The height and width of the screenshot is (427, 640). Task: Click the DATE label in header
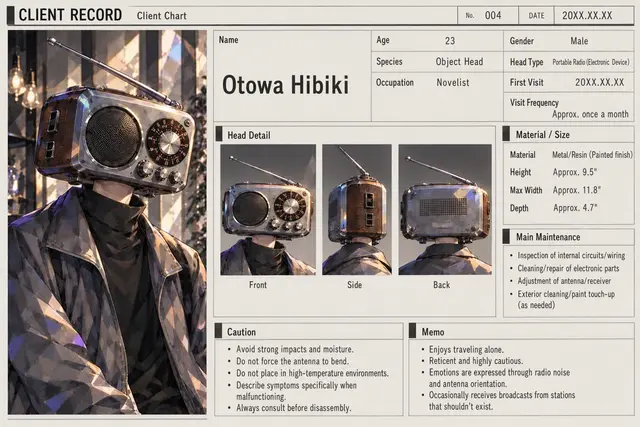pyautogui.click(x=536, y=16)
